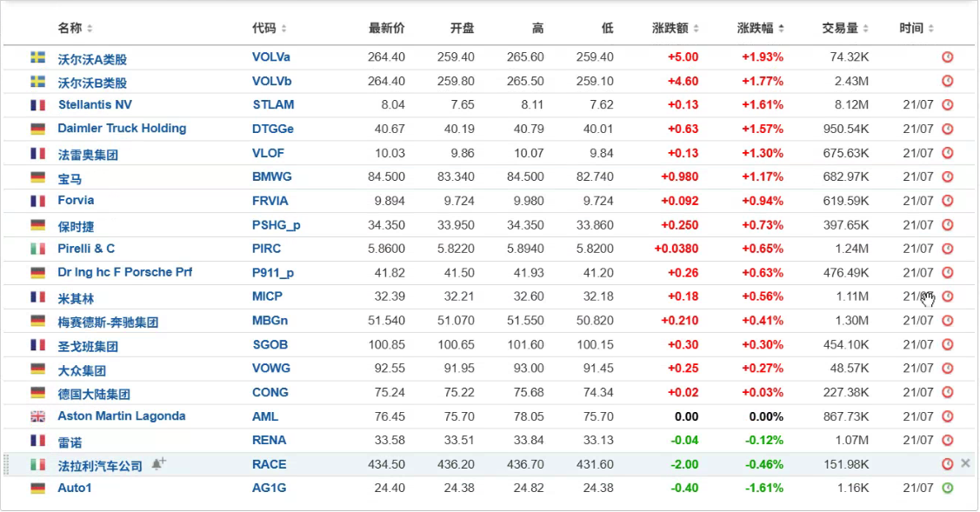Viewport: 980px width, 512px height.
Task: Sort by the 时间 column header
Action: [917, 29]
